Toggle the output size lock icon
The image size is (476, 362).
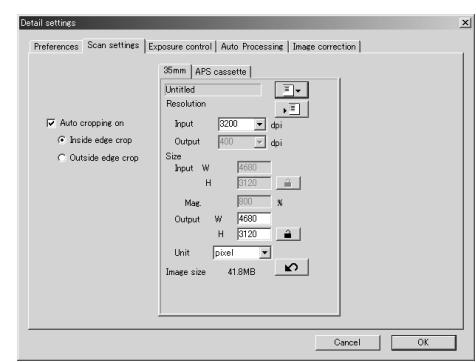coord(288,234)
